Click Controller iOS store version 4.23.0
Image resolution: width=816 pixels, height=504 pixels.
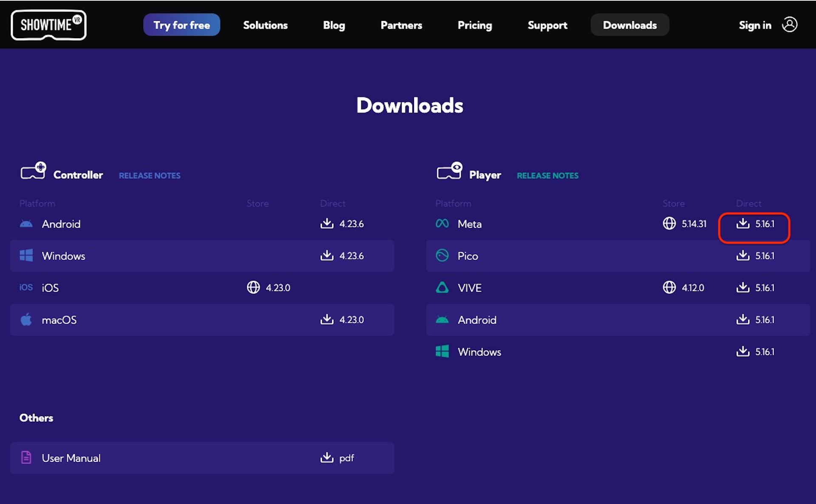click(278, 288)
